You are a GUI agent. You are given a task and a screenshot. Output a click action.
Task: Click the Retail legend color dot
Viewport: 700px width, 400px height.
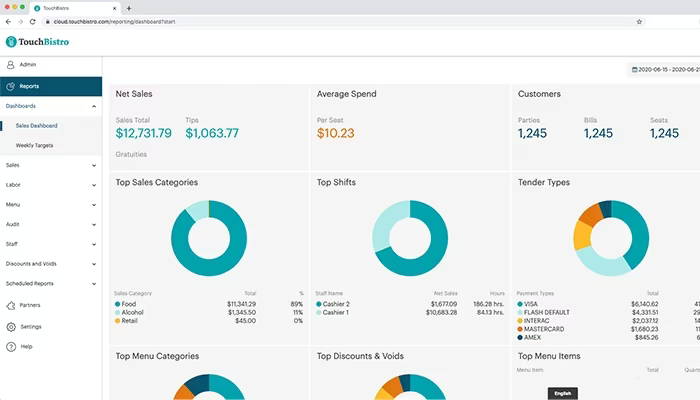[117, 321]
